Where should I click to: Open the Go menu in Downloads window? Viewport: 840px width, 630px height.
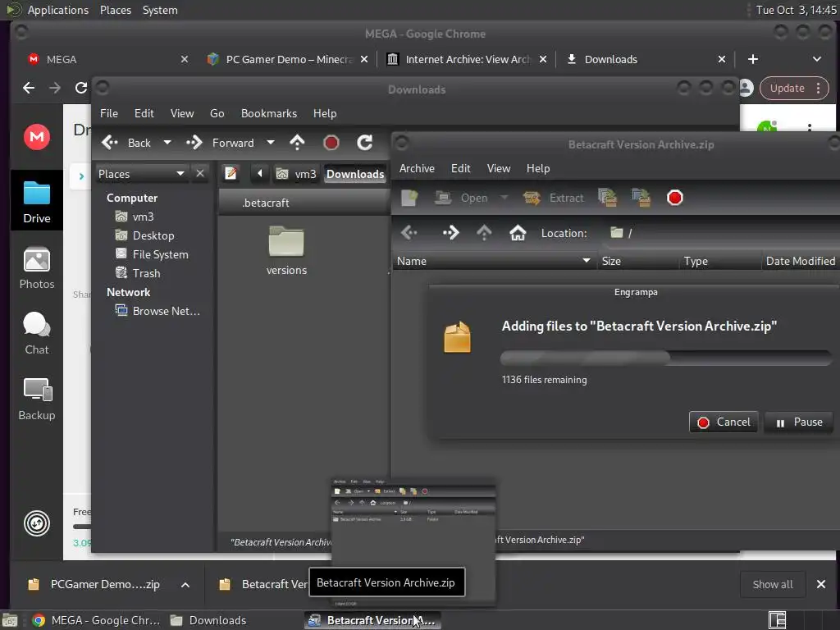pos(217,113)
